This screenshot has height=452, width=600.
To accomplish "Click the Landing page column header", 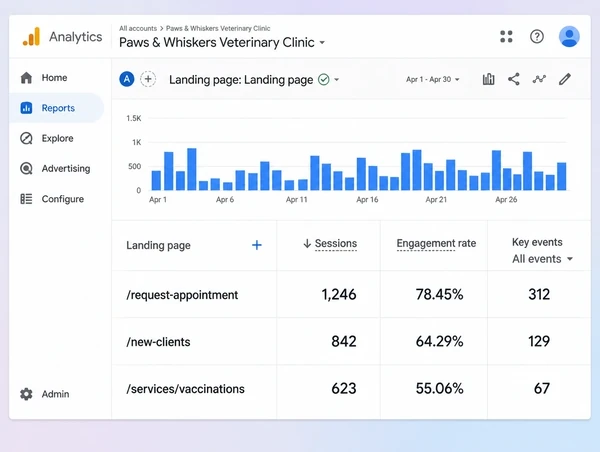I will (x=158, y=245).
